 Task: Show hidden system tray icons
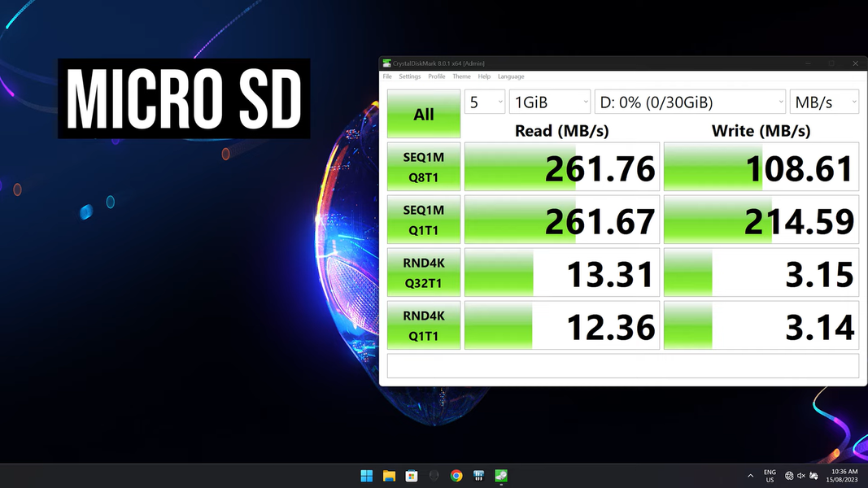coord(750,476)
